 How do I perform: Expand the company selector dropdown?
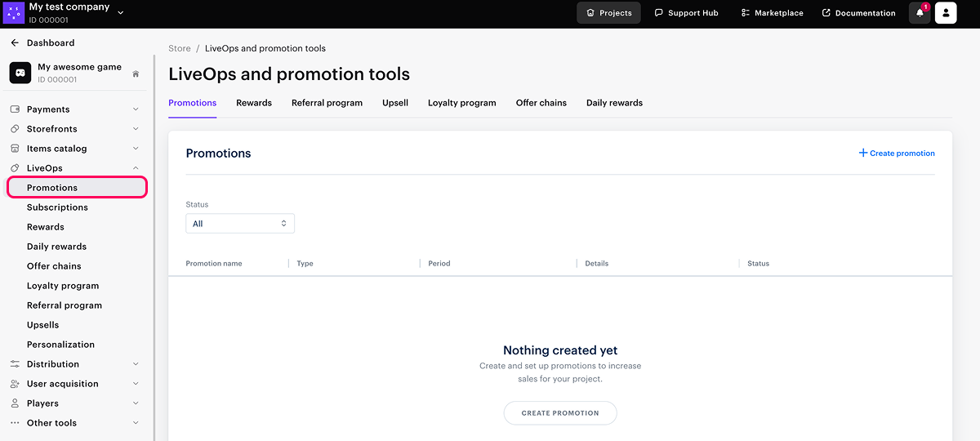click(121, 12)
